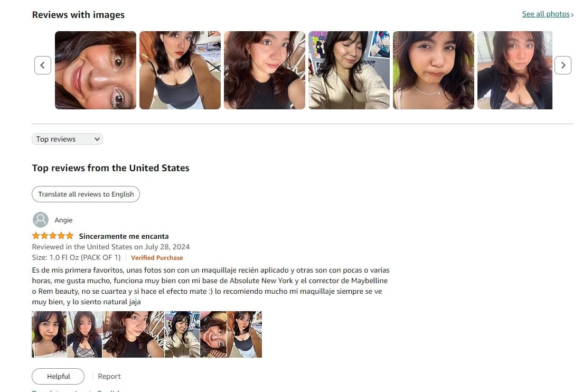Mark the review as Helpful
The height and width of the screenshot is (392, 582).
[58, 376]
